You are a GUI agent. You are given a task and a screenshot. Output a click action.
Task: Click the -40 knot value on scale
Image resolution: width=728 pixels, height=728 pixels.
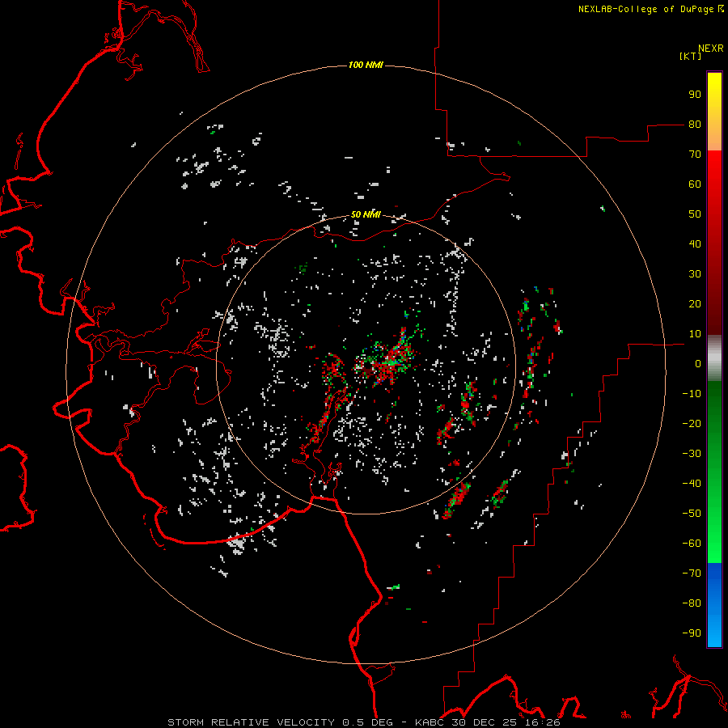point(692,484)
